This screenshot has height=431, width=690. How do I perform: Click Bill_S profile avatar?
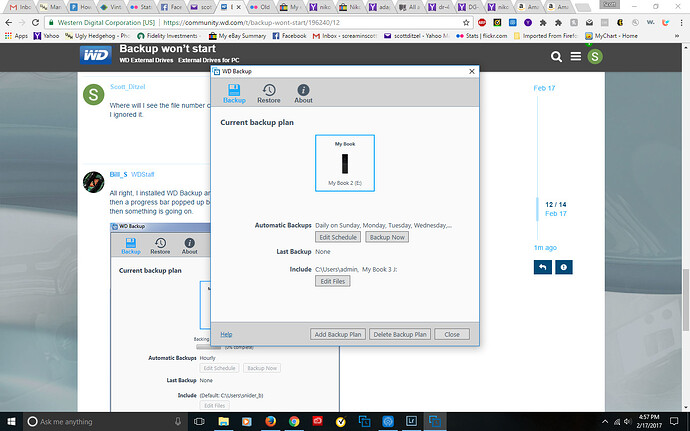(94, 182)
